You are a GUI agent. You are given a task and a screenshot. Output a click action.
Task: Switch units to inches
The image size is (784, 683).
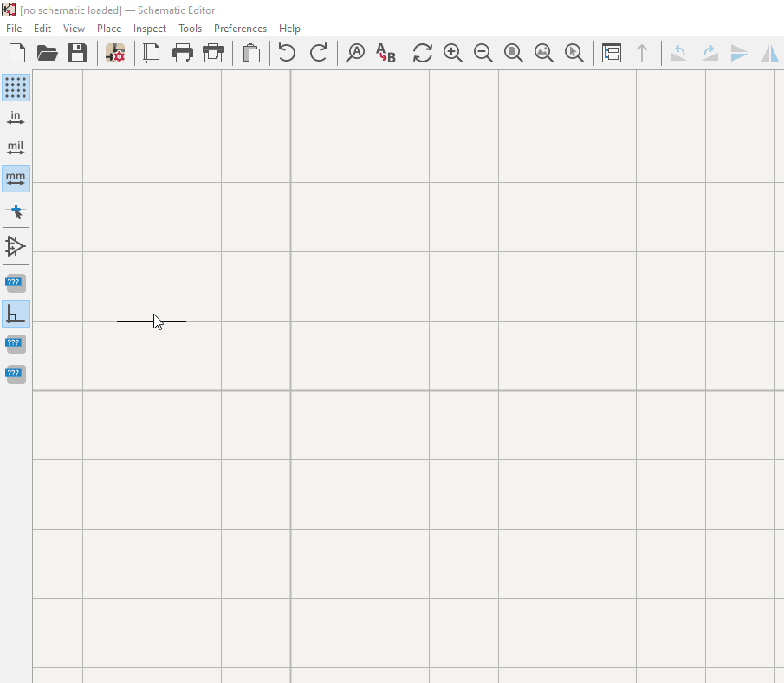15,118
